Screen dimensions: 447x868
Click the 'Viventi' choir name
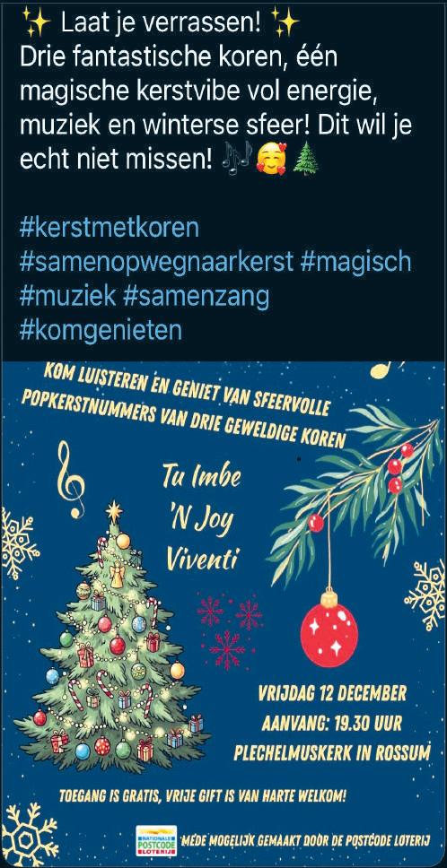point(202,559)
